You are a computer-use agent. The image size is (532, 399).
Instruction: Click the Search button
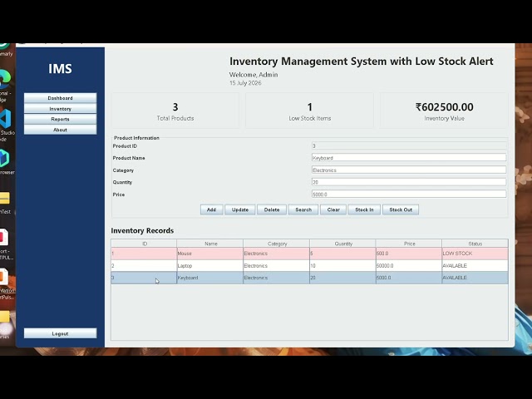[303, 209]
